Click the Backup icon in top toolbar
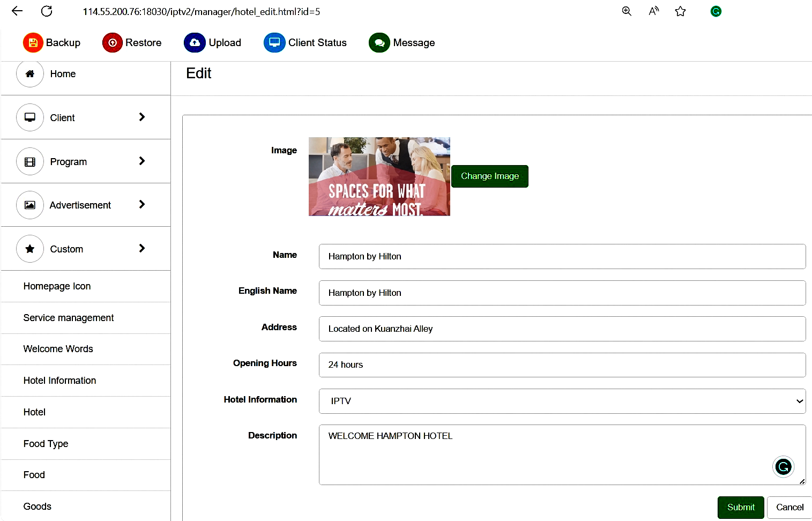Screen dimensions: 812x521 point(33,42)
